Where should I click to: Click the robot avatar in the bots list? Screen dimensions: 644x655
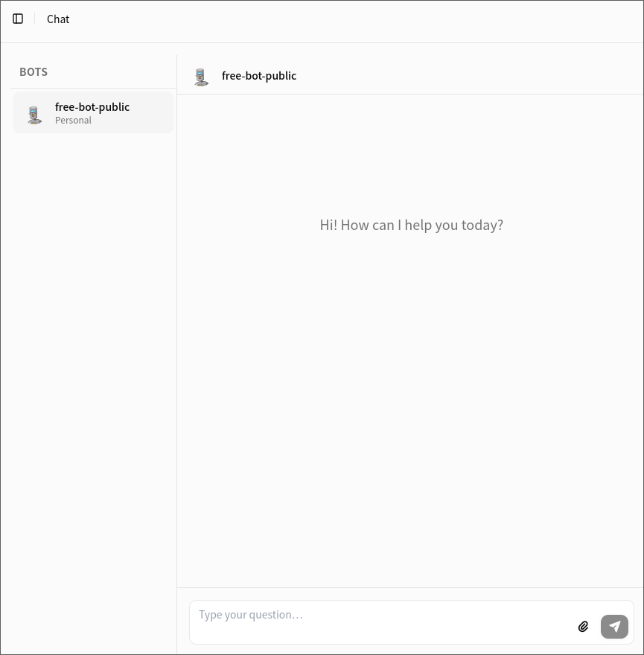(x=34, y=114)
